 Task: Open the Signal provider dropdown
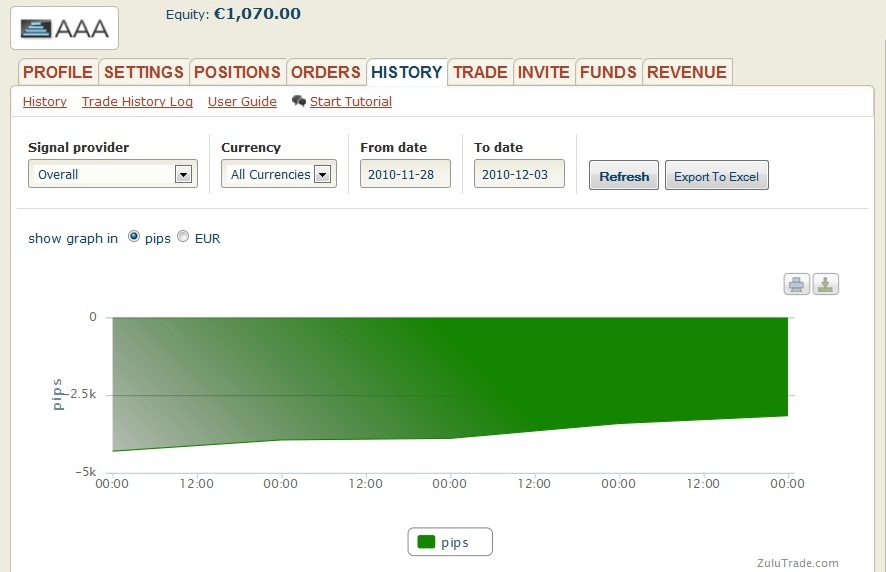coord(113,174)
